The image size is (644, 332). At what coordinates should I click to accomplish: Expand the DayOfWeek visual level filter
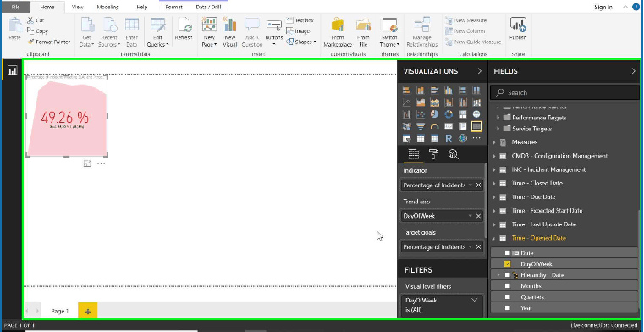475,301
